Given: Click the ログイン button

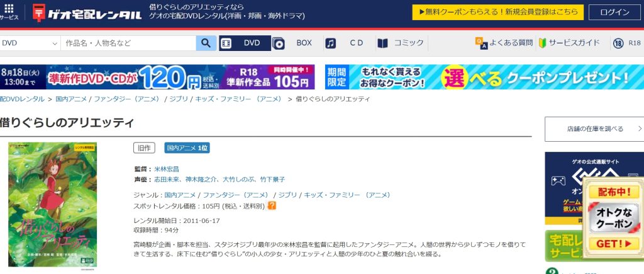Looking at the screenshot, I should tap(614, 12).
